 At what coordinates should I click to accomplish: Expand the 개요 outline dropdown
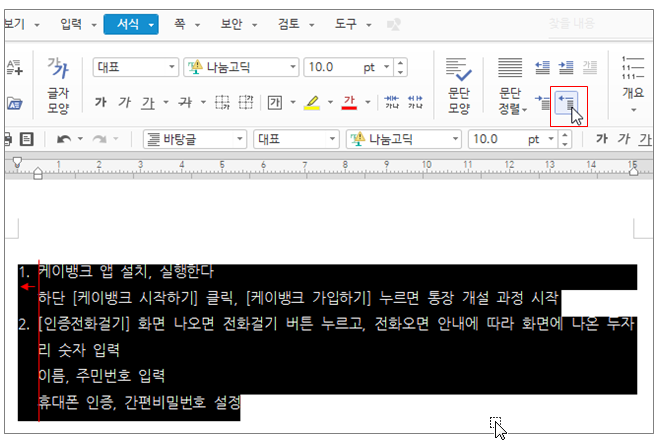pyautogui.click(x=633, y=110)
